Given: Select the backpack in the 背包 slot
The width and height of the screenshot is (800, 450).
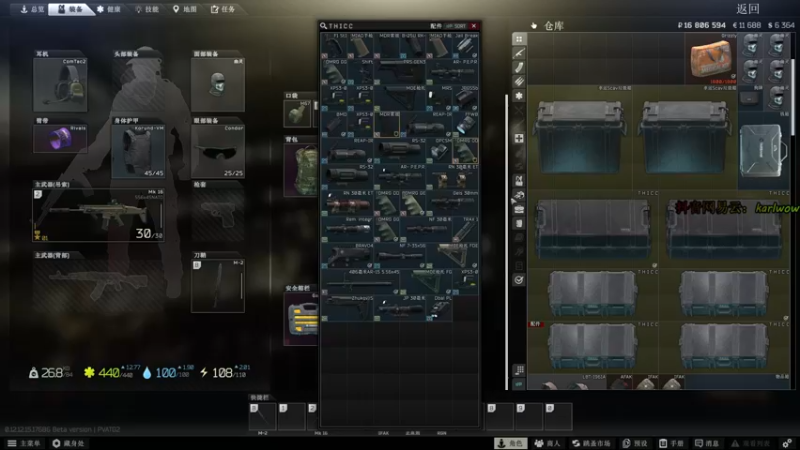Looking at the screenshot, I should [302, 170].
